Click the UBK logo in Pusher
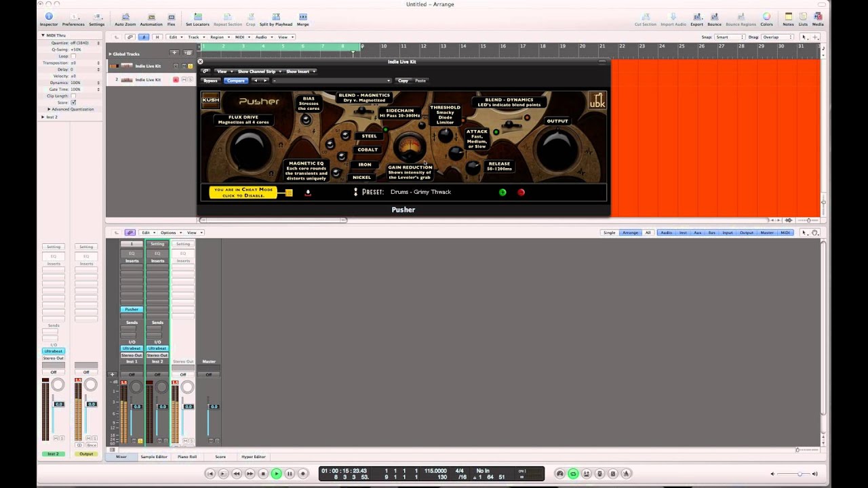 click(597, 100)
